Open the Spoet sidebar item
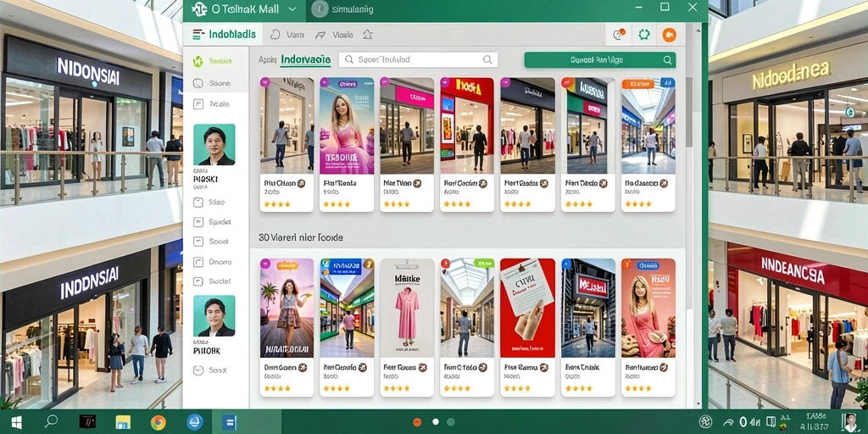The image size is (868, 434). [x=211, y=242]
